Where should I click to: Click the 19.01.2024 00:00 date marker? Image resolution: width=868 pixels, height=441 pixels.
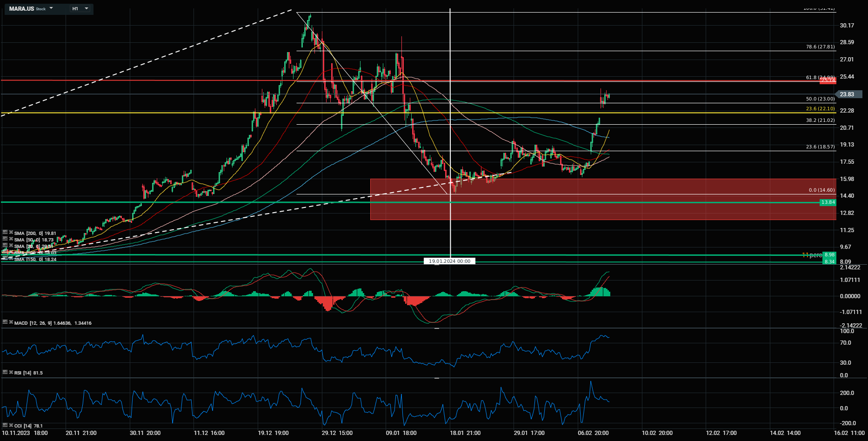449,261
